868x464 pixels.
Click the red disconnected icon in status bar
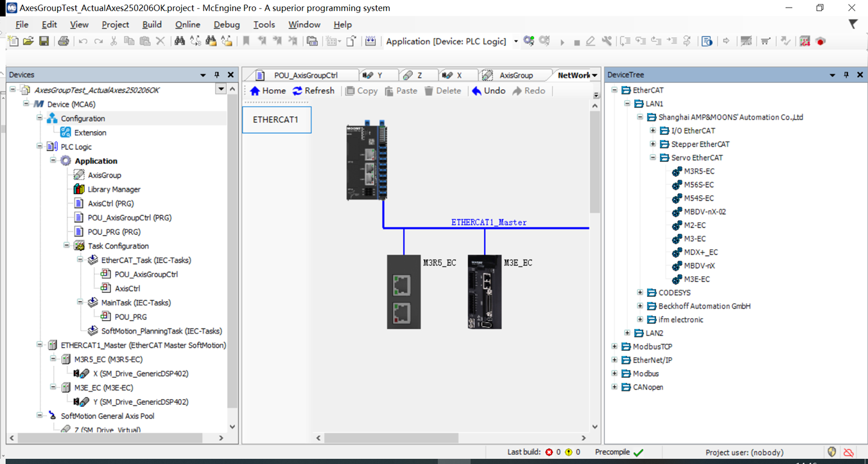(848, 452)
